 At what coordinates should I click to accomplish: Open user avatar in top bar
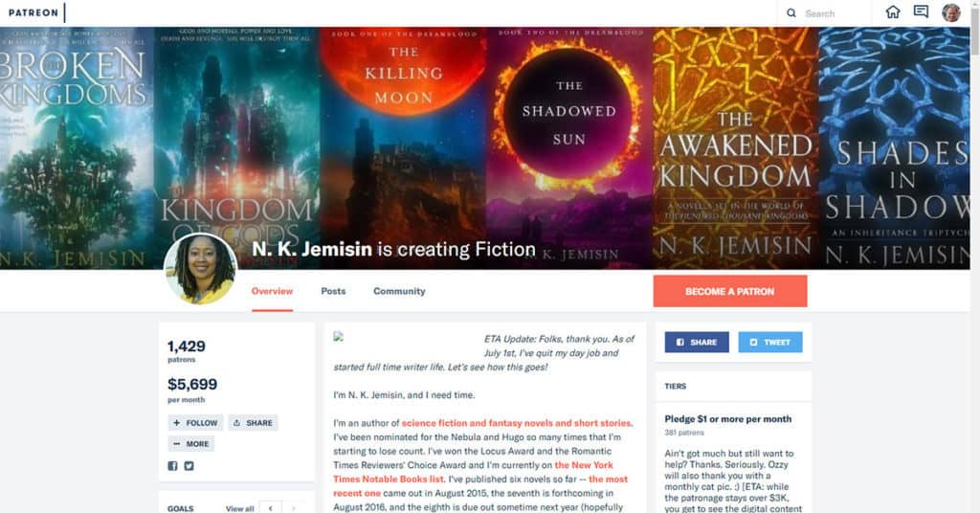point(950,12)
